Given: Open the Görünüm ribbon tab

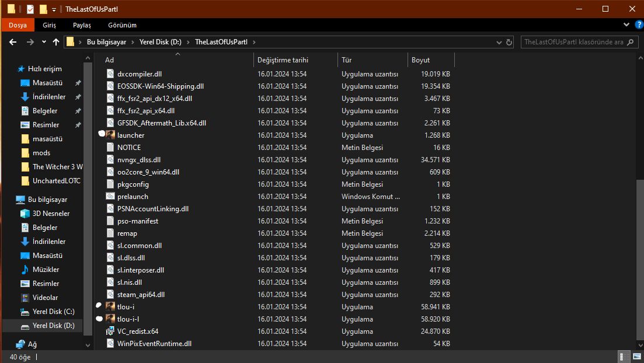Looking at the screenshot, I should [122, 25].
